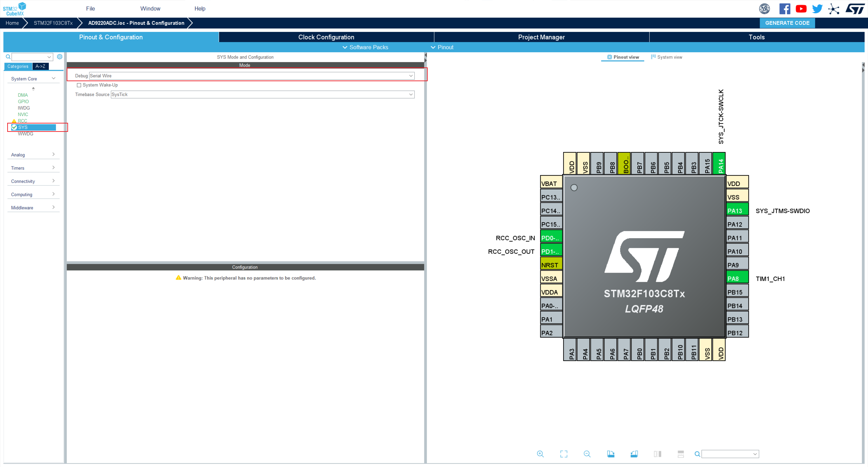The image size is (868, 467).
Task: Open the YouTube icon in the header
Action: [x=801, y=9]
